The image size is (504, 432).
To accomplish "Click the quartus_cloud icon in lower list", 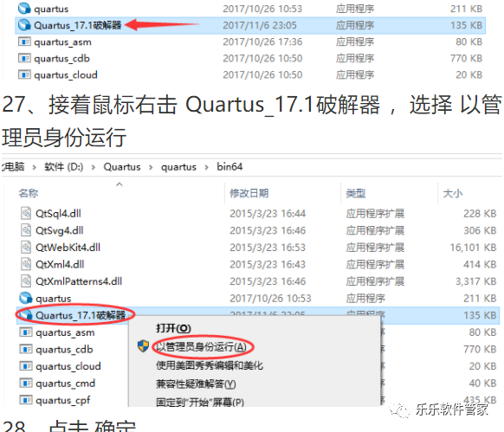I will tap(26, 366).
